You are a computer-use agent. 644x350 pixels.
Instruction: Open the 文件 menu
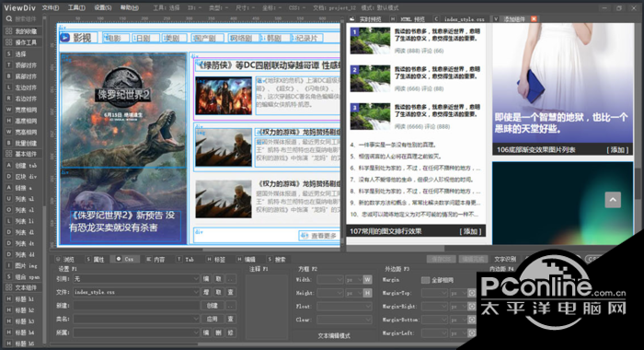click(x=50, y=7)
